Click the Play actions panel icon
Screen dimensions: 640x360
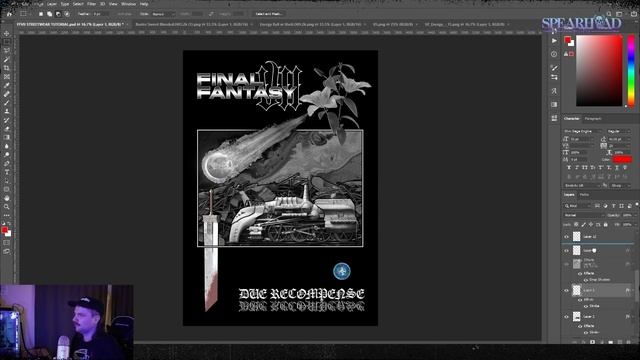click(x=554, y=41)
